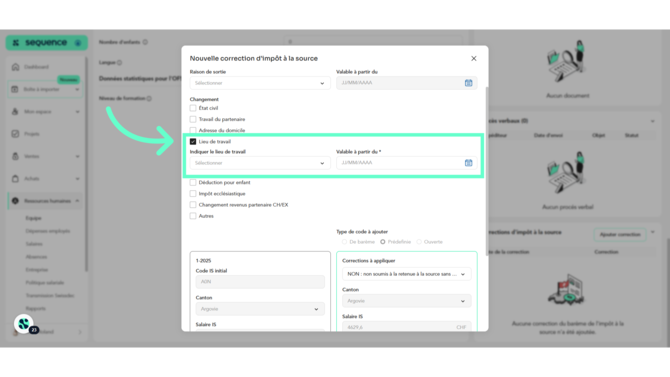The image size is (670, 377).
Task: Click the Mon espace sidebar icon
Action: [x=15, y=112]
